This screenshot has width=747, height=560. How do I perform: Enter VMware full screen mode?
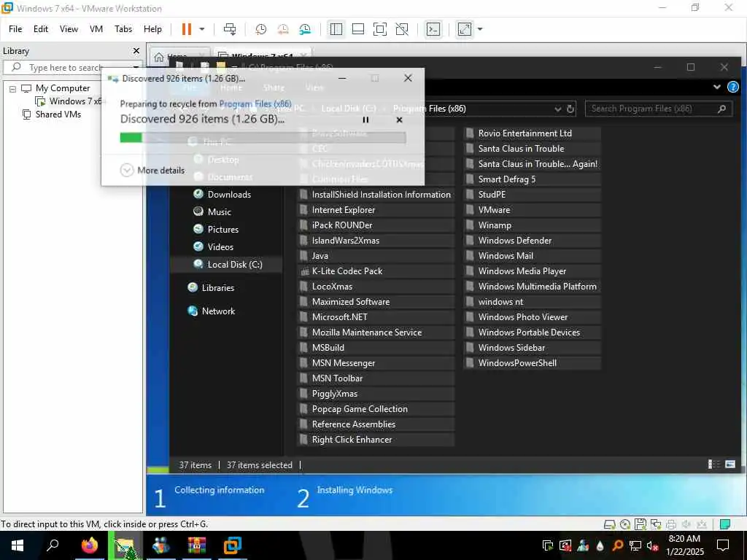point(379,29)
